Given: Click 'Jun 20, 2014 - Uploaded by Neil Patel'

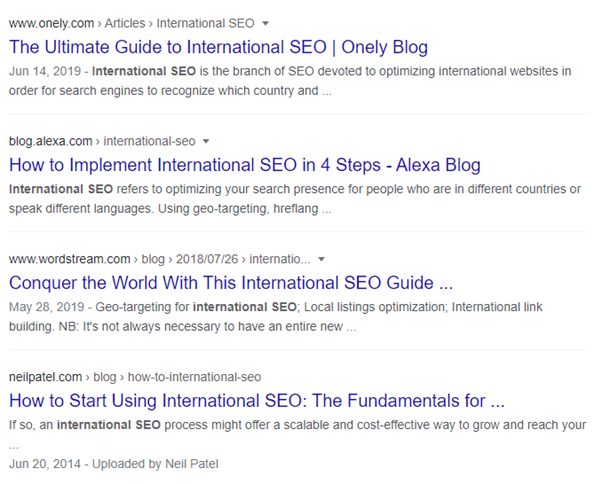Looking at the screenshot, I should click(x=114, y=464).
